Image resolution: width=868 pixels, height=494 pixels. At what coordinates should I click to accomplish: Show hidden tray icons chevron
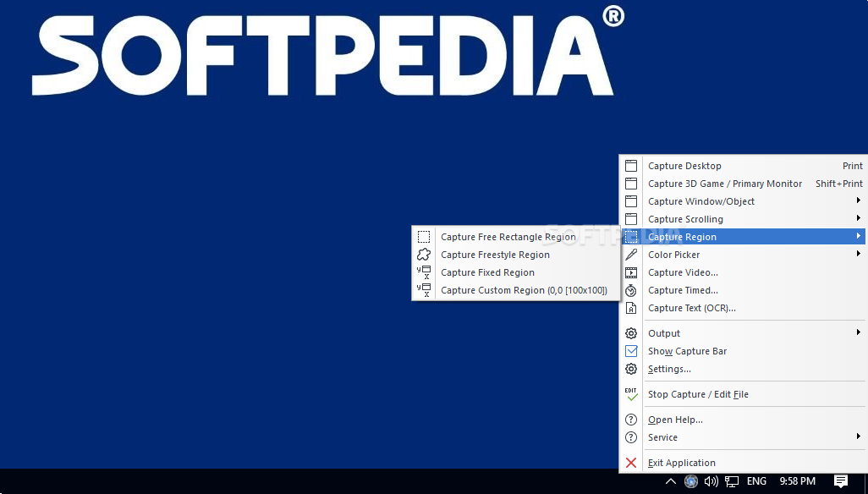pyautogui.click(x=670, y=481)
